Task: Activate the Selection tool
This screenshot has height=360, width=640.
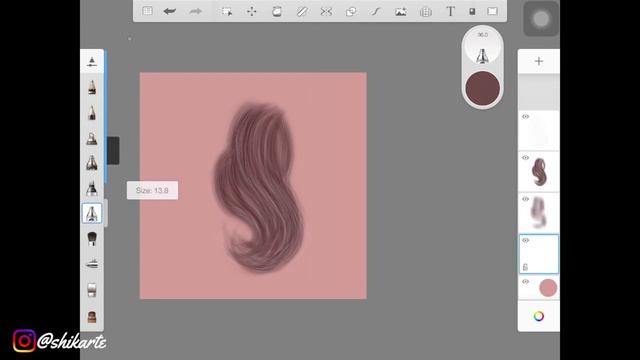Action: [227, 11]
